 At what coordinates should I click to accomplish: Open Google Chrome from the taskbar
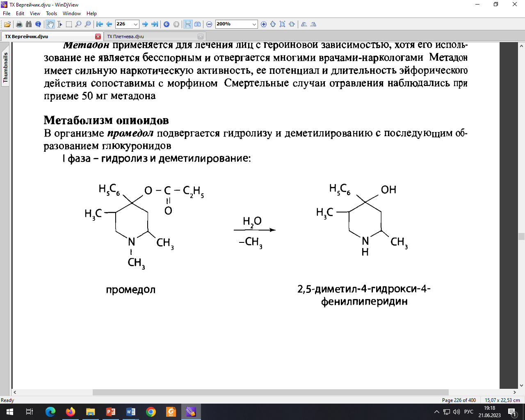[x=151, y=412]
